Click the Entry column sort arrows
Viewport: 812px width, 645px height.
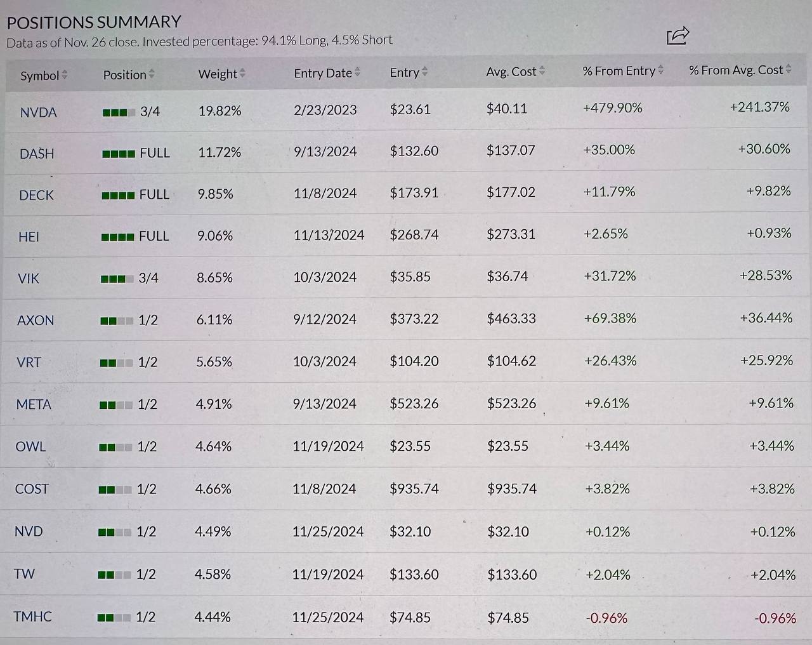point(424,72)
